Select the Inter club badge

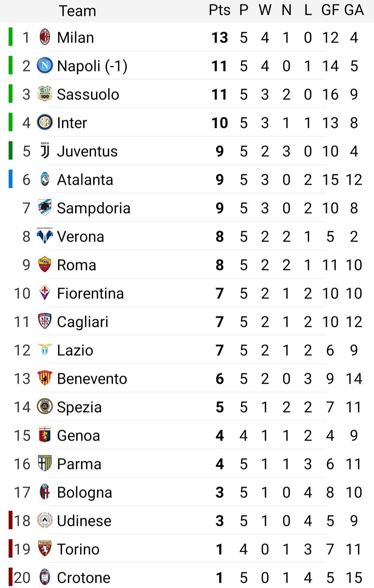point(45,122)
